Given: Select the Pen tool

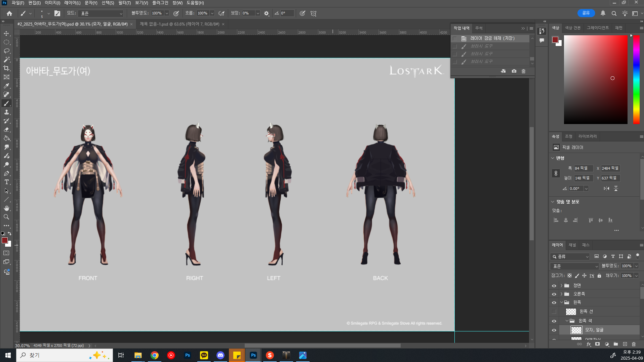Looking at the screenshot, I should tap(6, 173).
